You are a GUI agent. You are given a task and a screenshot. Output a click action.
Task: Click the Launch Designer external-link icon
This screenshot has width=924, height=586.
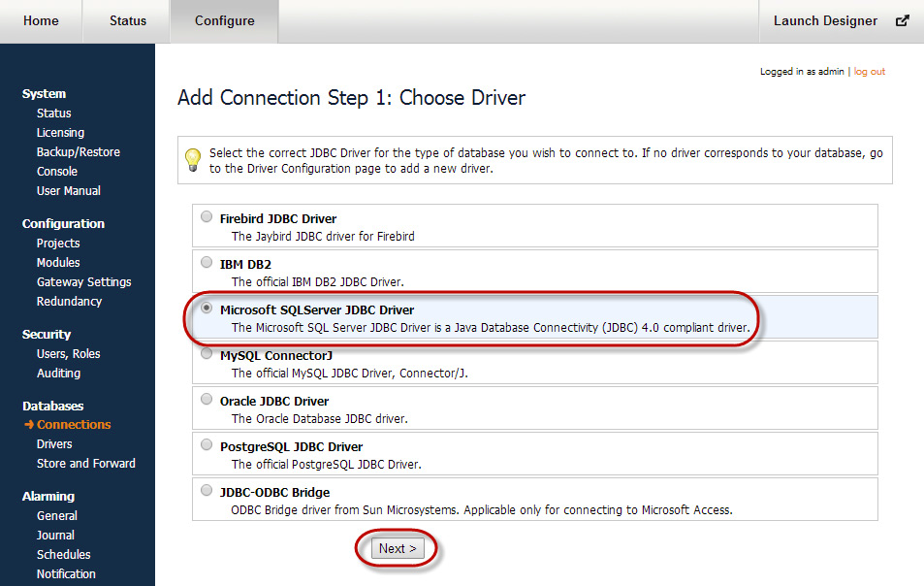coord(903,20)
